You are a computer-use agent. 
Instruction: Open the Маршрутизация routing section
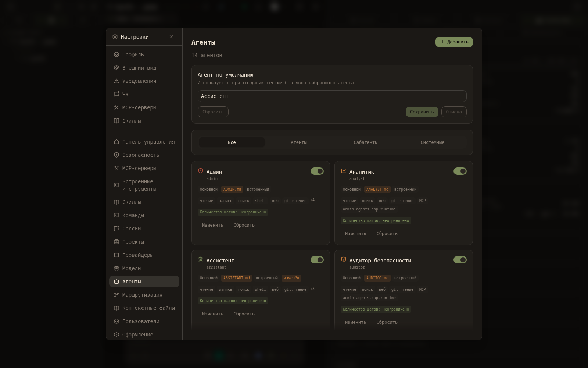(144, 295)
